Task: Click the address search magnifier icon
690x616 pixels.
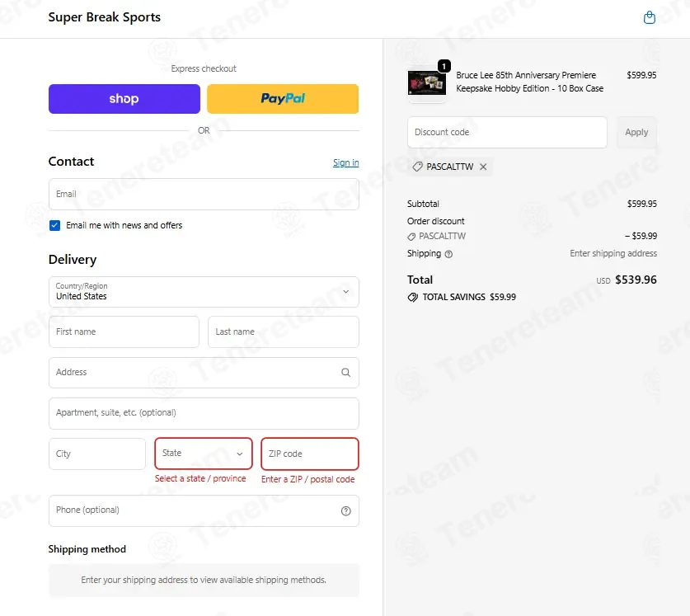Action: tap(346, 373)
